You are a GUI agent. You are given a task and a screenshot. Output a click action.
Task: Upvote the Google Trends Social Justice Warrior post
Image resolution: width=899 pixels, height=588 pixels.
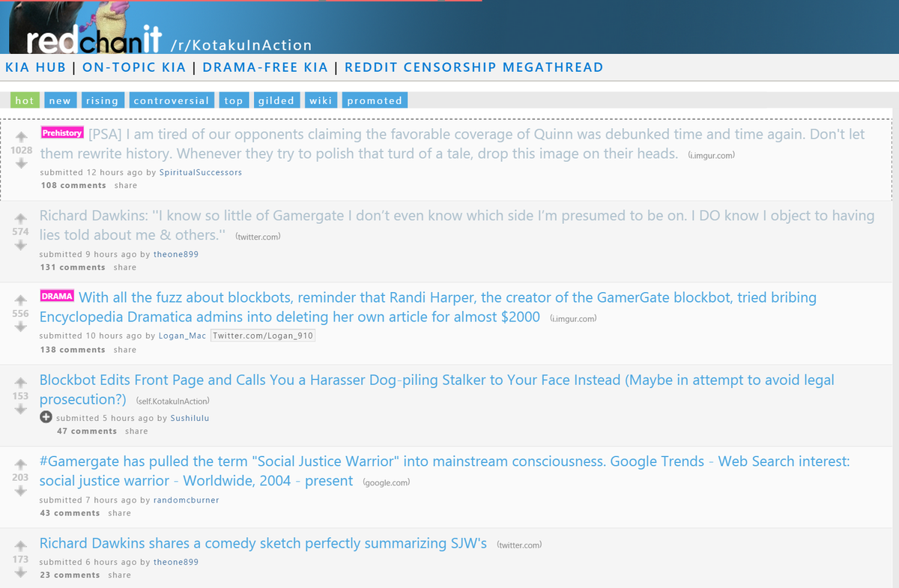coord(21,464)
